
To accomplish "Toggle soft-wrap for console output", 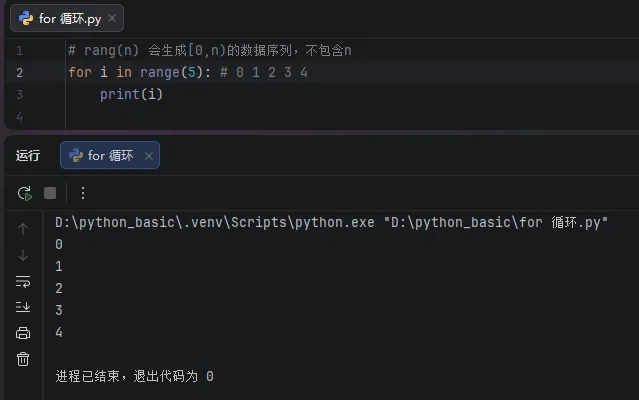I will pos(23,281).
